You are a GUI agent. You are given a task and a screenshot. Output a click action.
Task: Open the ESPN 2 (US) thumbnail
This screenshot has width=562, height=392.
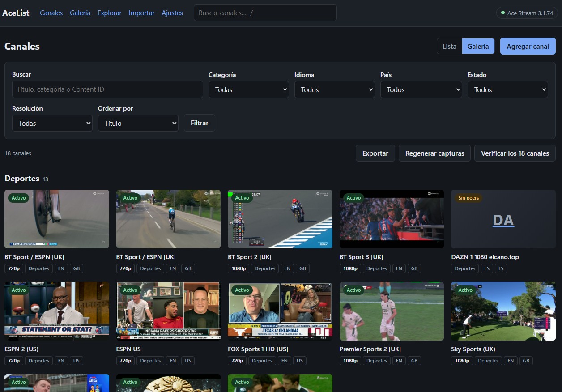coord(57,311)
